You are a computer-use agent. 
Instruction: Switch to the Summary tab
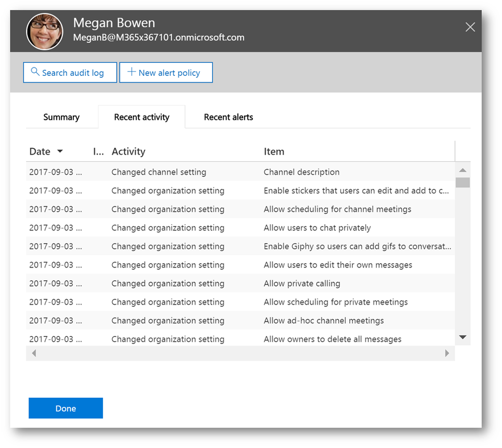(61, 117)
